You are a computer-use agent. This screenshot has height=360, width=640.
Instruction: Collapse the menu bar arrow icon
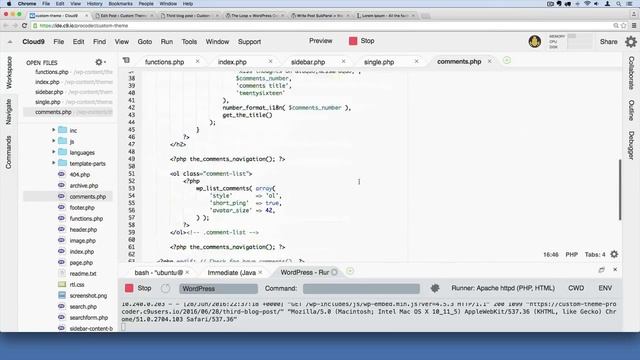point(10,42)
